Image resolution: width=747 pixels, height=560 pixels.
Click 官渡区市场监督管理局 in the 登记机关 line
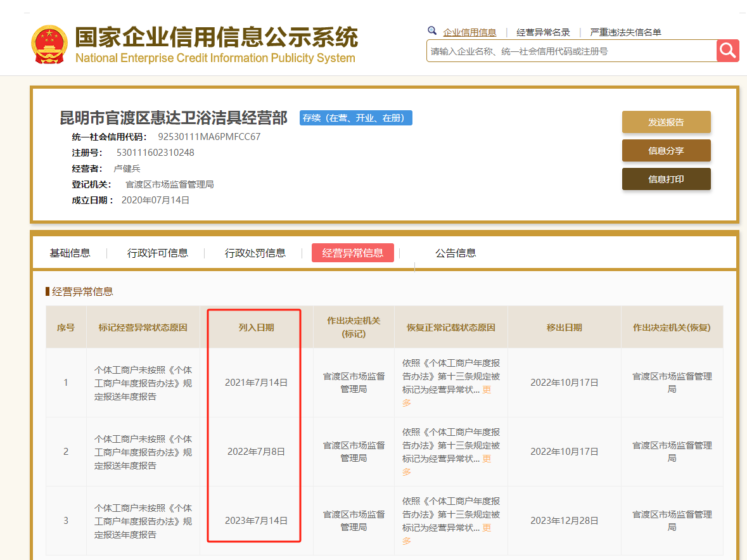pos(170,184)
